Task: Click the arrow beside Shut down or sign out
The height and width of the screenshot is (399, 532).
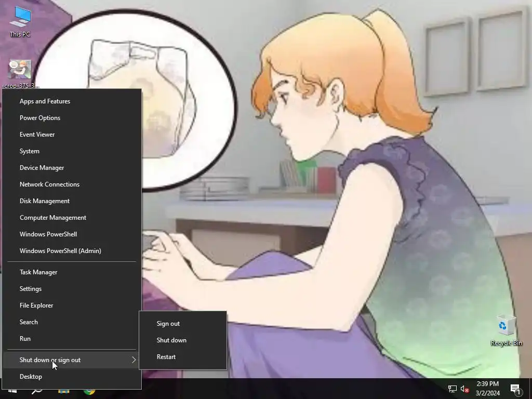Action: [134, 360]
